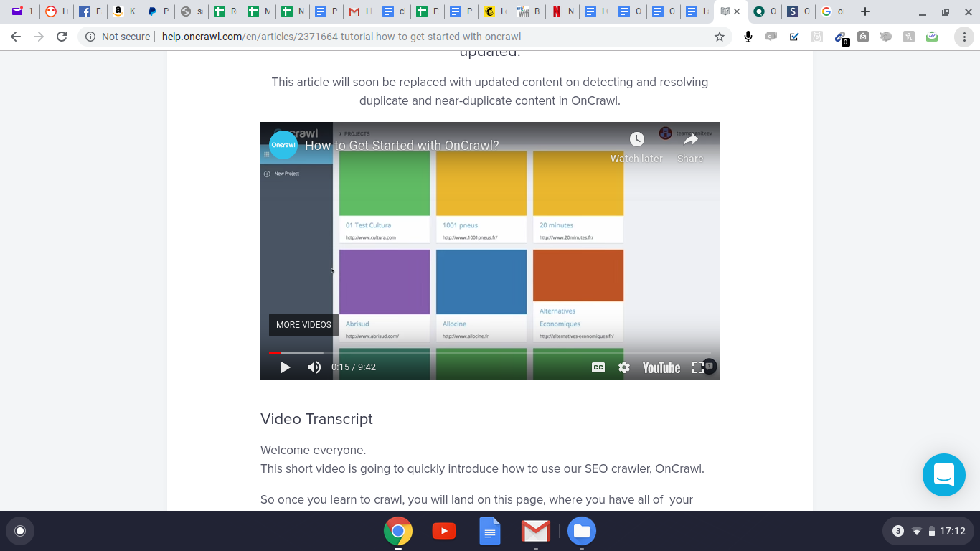The height and width of the screenshot is (551, 980).
Task: Bookmark this page with the star
Action: [720, 37]
